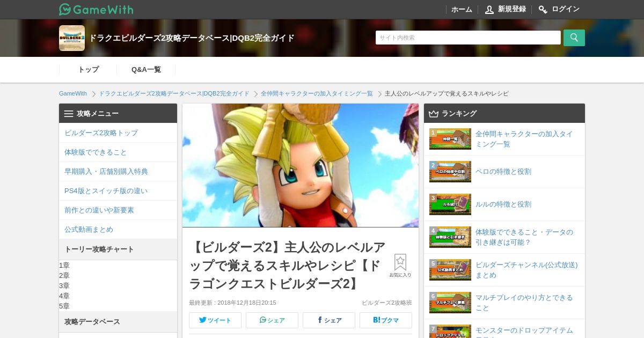The image size is (644, 338).
Task: Open 体験版でできること in sidebar menu
Action: (118, 152)
